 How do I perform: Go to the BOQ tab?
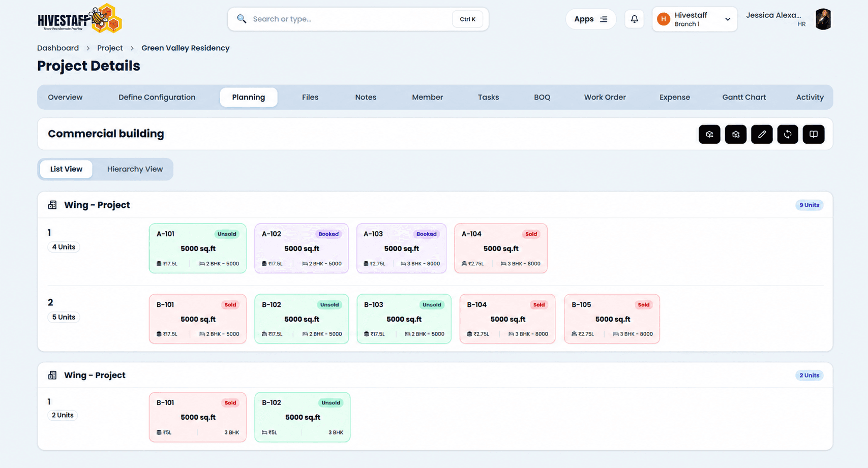542,97
